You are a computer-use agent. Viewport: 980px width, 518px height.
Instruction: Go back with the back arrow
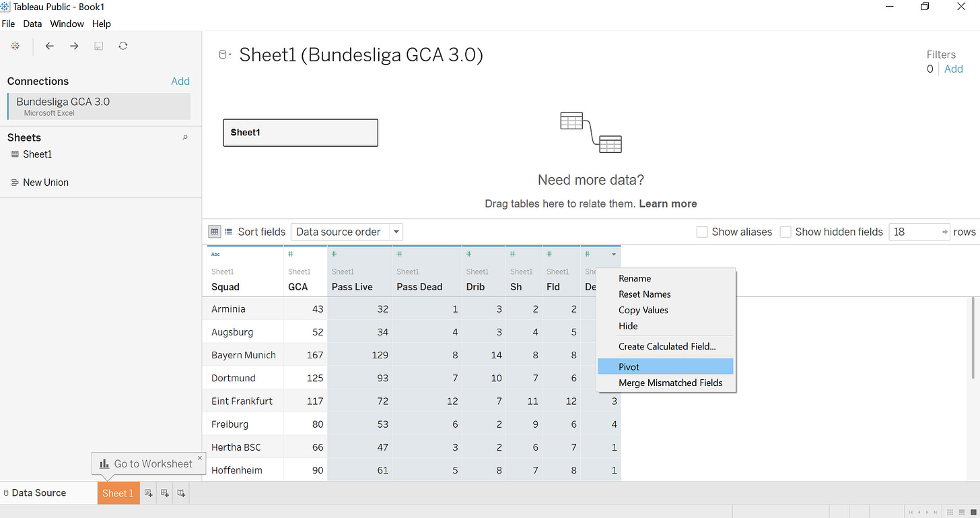[49, 46]
